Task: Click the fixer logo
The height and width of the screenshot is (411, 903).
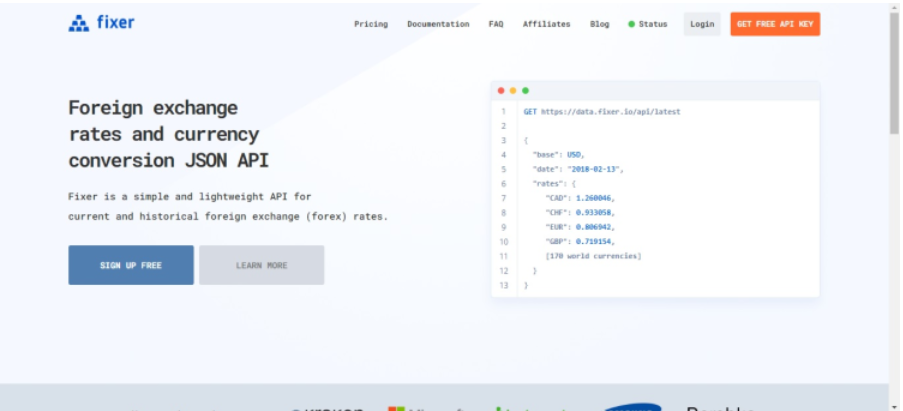Action: click(101, 23)
